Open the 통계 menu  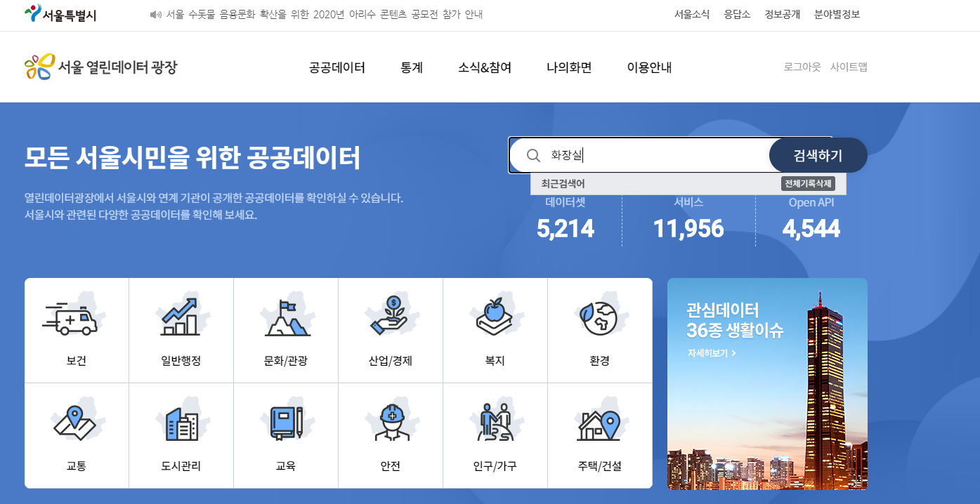click(x=412, y=68)
